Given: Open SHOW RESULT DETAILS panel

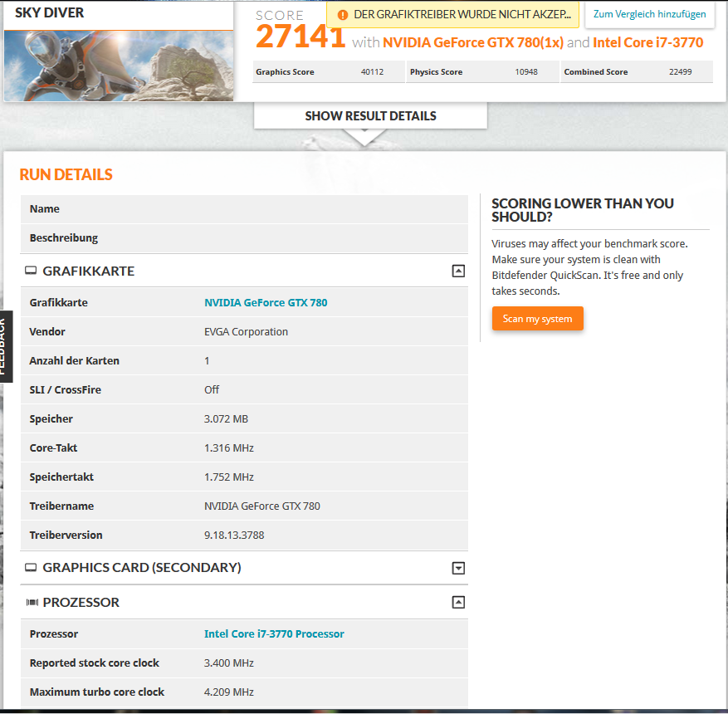Looking at the screenshot, I should [370, 115].
